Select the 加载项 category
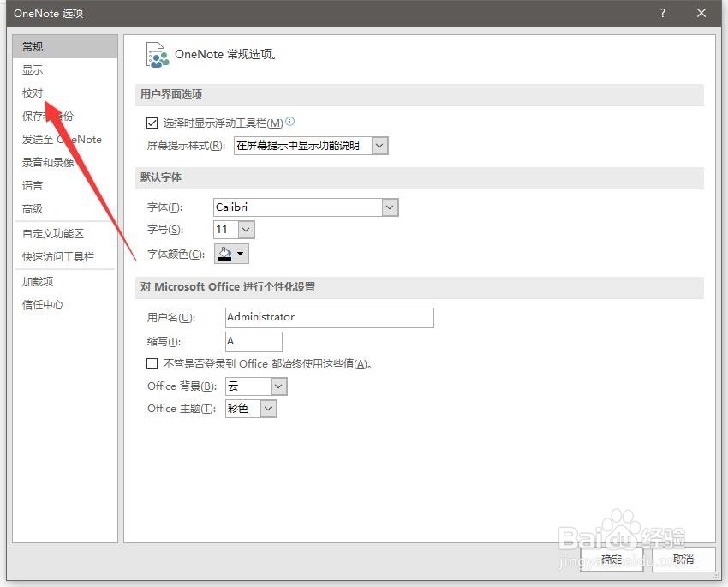 click(x=65, y=281)
